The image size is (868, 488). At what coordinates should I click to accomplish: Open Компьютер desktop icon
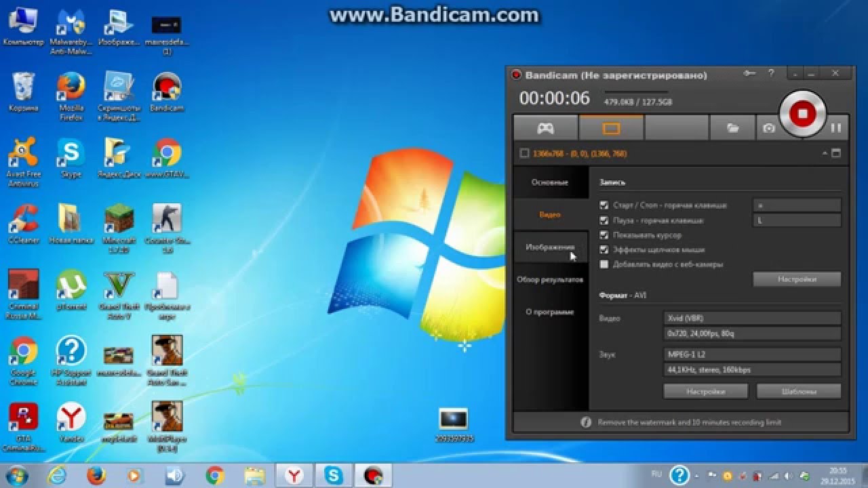tap(24, 28)
